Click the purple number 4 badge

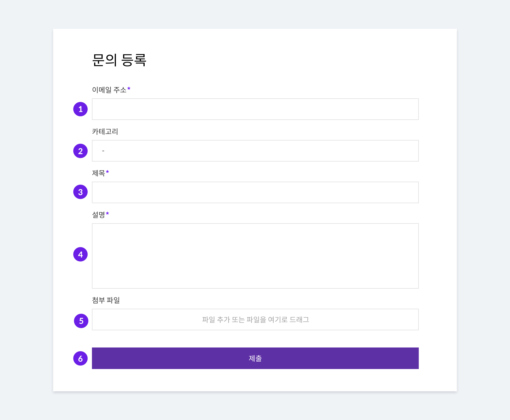(80, 254)
